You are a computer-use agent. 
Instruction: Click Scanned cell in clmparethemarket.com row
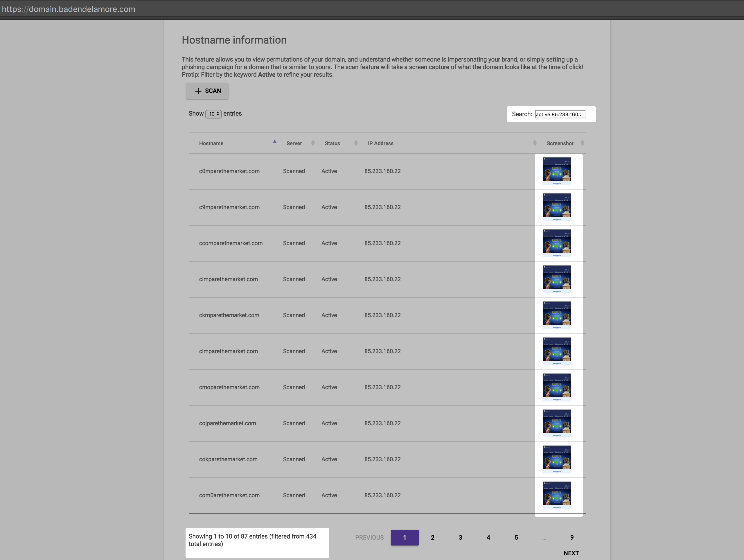pyautogui.click(x=294, y=351)
